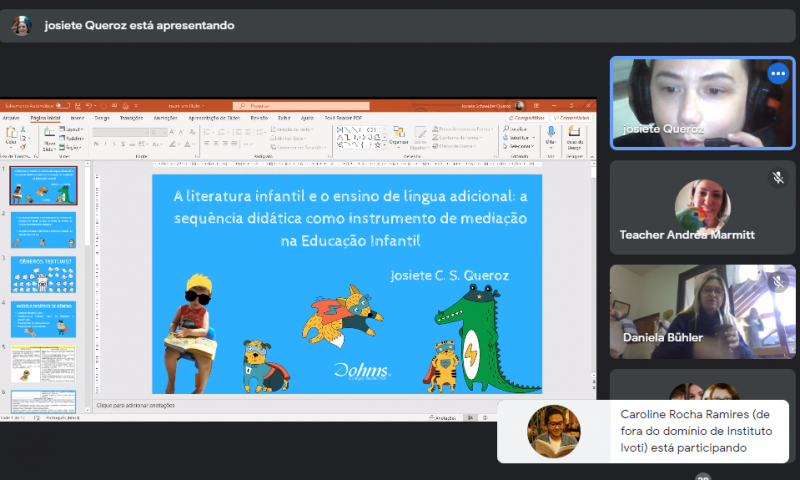Click the Format Painter brush icon

click(x=22, y=146)
